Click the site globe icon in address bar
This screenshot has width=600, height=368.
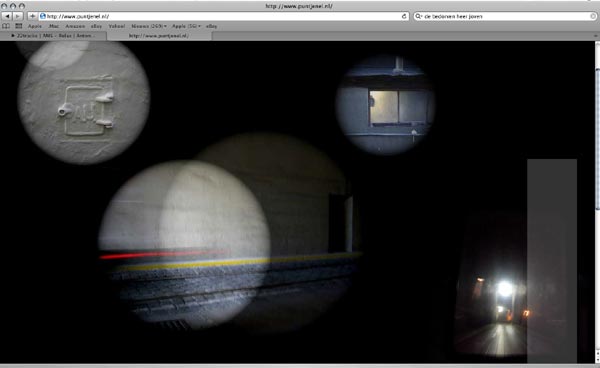click(x=43, y=16)
